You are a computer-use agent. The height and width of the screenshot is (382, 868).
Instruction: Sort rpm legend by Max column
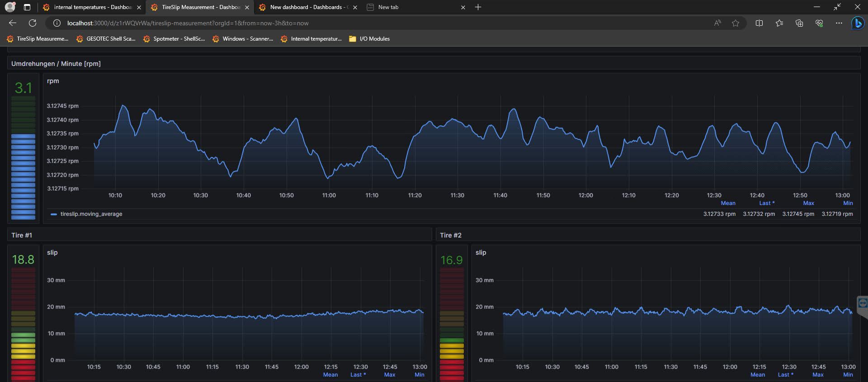pyautogui.click(x=808, y=203)
